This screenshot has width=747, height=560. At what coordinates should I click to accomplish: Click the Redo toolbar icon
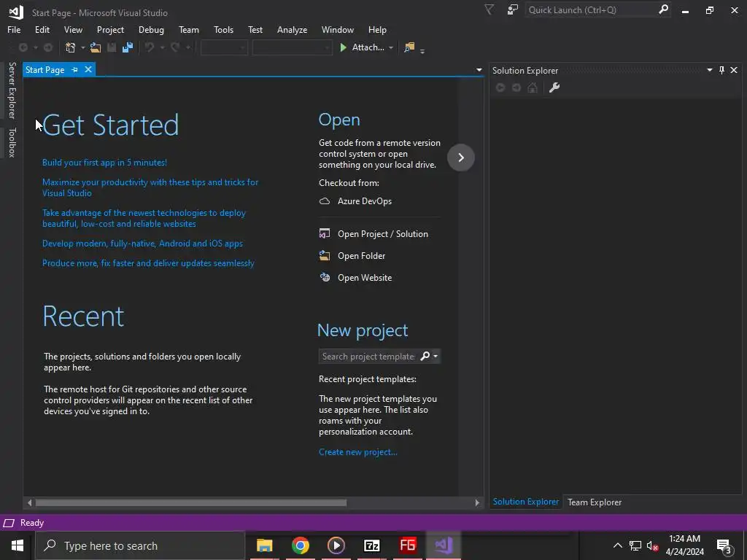[175, 47]
